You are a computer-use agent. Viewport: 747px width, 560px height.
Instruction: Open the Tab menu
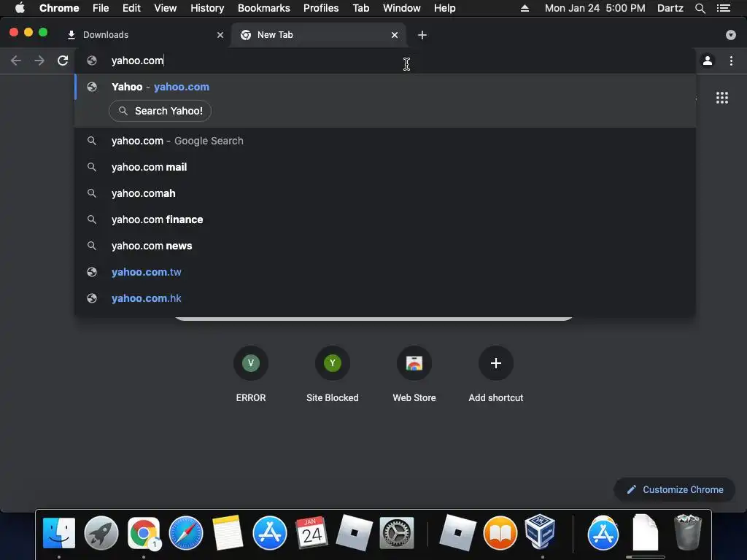click(361, 8)
